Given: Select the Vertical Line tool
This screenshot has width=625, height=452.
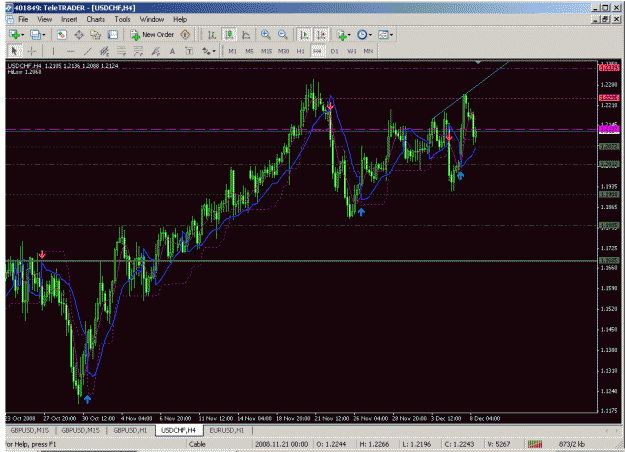Looking at the screenshot, I should click(x=53, y=51).
